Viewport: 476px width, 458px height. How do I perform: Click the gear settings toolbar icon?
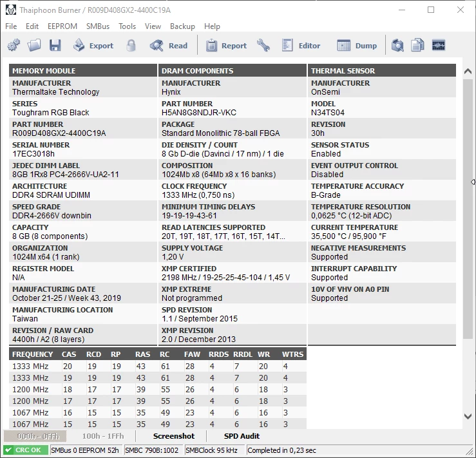tap(14, 46)
